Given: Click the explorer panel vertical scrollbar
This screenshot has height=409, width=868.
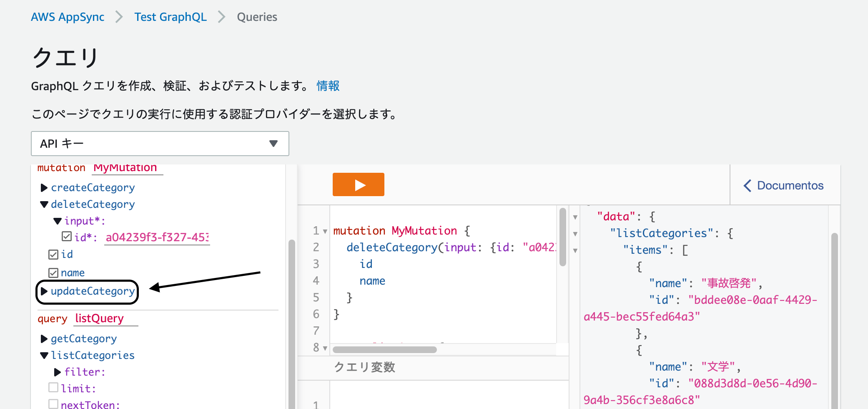Looking at the screenshot, I should pos(291,324).
